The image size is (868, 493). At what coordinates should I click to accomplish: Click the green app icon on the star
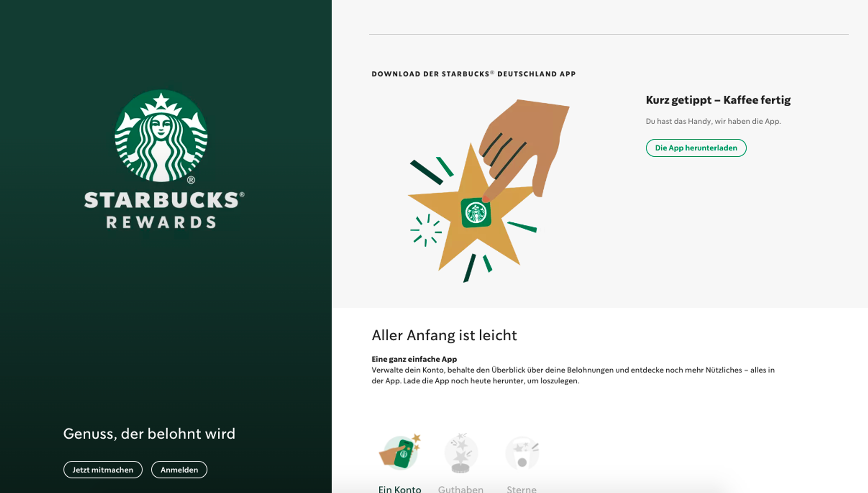click(476, 213)
